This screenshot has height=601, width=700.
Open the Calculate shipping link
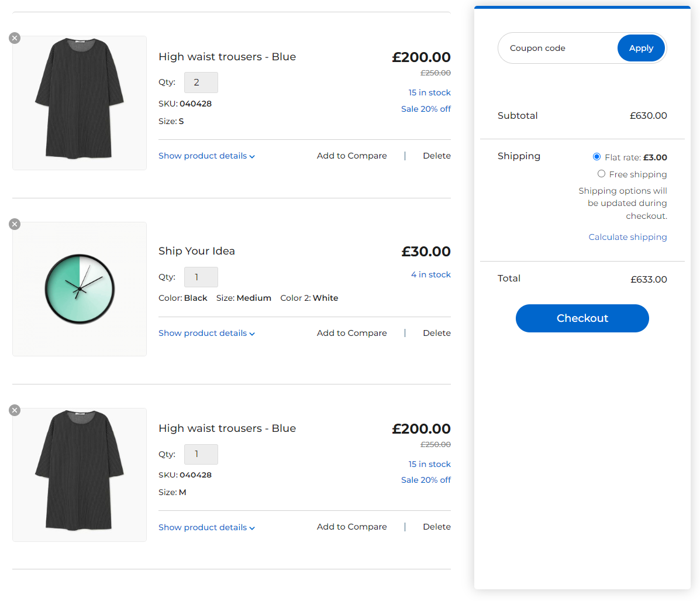pyautogui.click(x=627, y=237)
